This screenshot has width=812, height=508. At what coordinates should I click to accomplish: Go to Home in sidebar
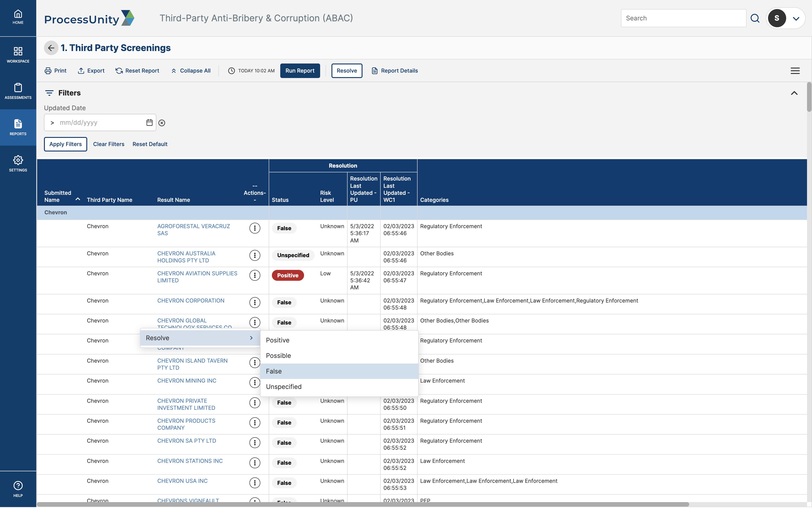point(18,17)
